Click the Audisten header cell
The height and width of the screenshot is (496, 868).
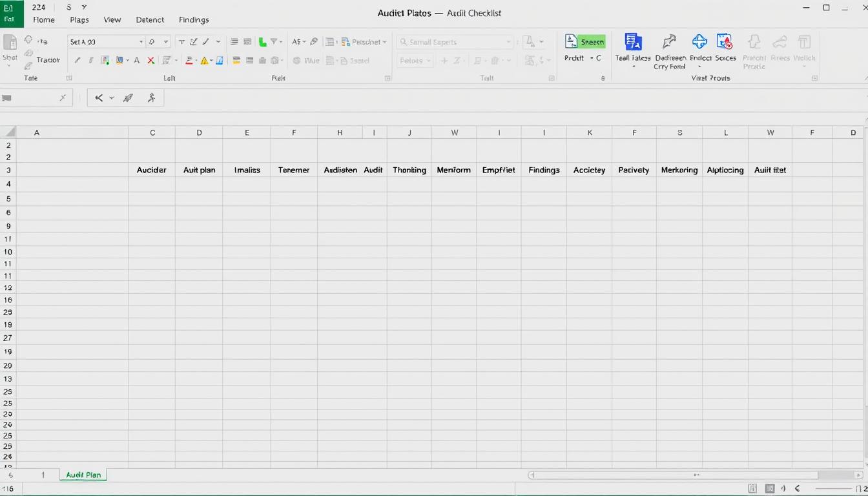[x=340, y=170]
